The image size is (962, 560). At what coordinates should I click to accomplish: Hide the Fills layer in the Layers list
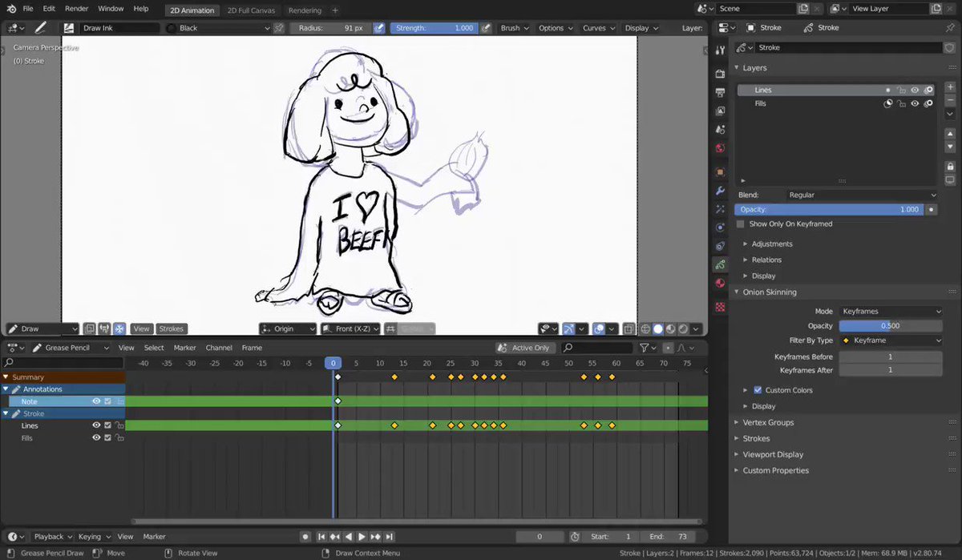(915, 103)
